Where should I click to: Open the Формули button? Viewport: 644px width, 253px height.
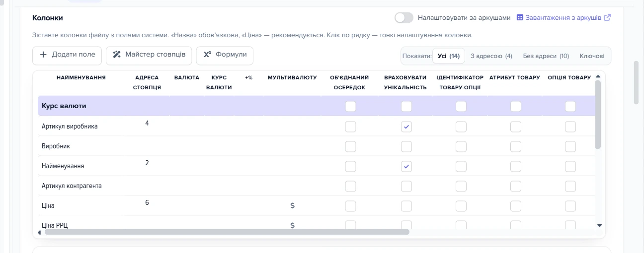click(225, 56)
